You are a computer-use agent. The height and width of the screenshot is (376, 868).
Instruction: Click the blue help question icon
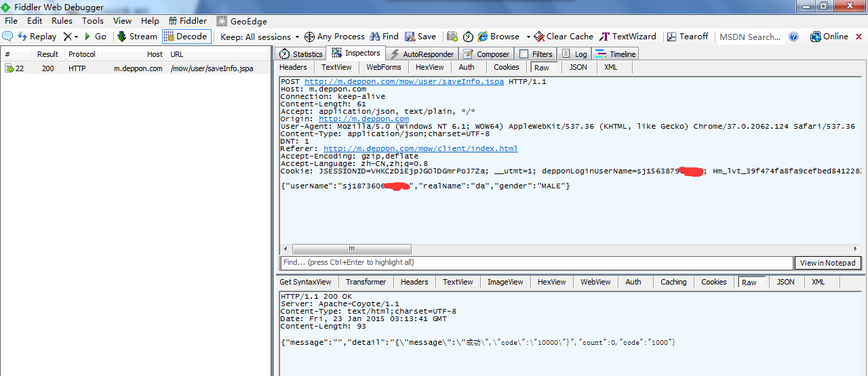point(793,37)
